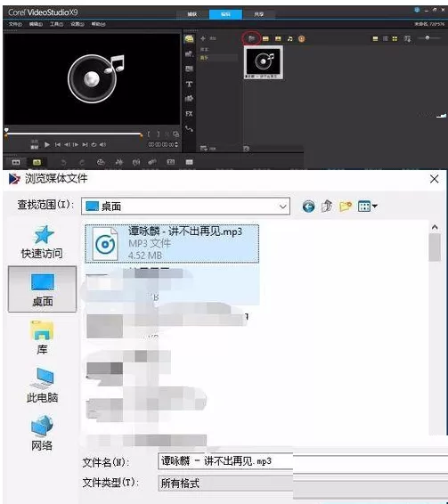This screenshot has width=448, height=504.
Task: Toggle the show videos filter icon
Action: [265, 38]
